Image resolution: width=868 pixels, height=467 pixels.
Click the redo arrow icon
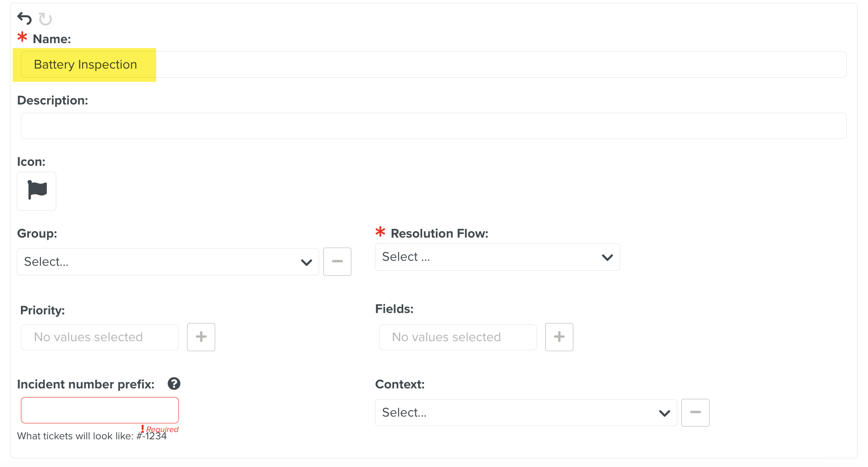click(45, 19)
